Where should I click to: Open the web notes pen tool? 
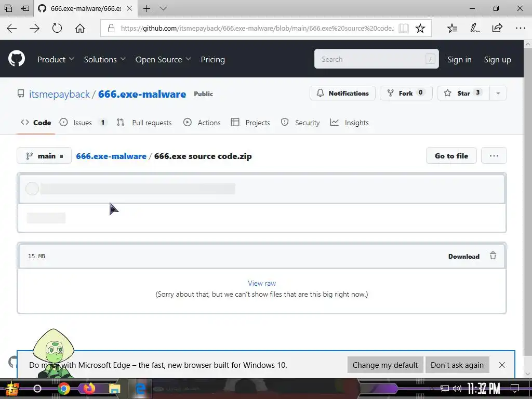tap(474, 28)
